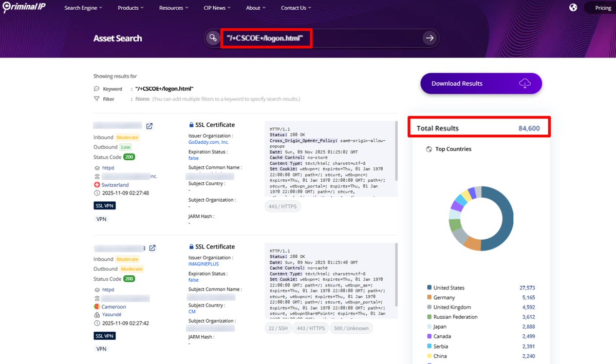Select the 500 / Unknown port tag

tap(351, 328)
